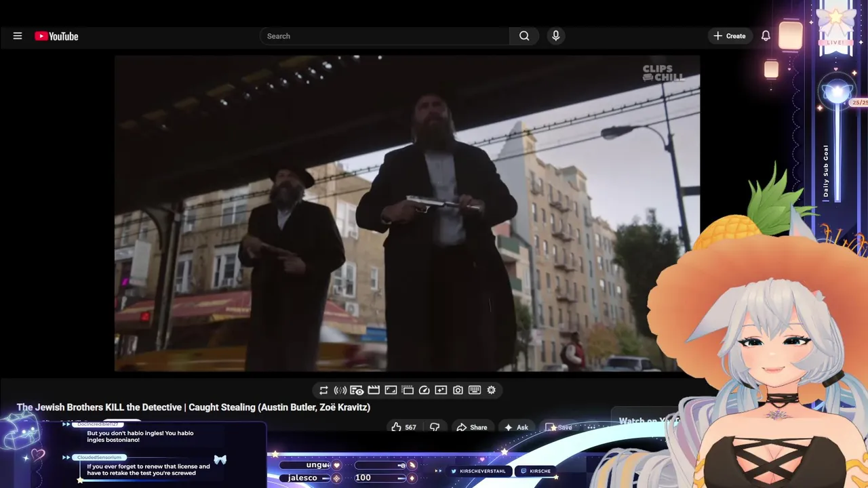
Task: Click the chat message 'But you don't hablo ingles!'
Action: pos(140,436)
